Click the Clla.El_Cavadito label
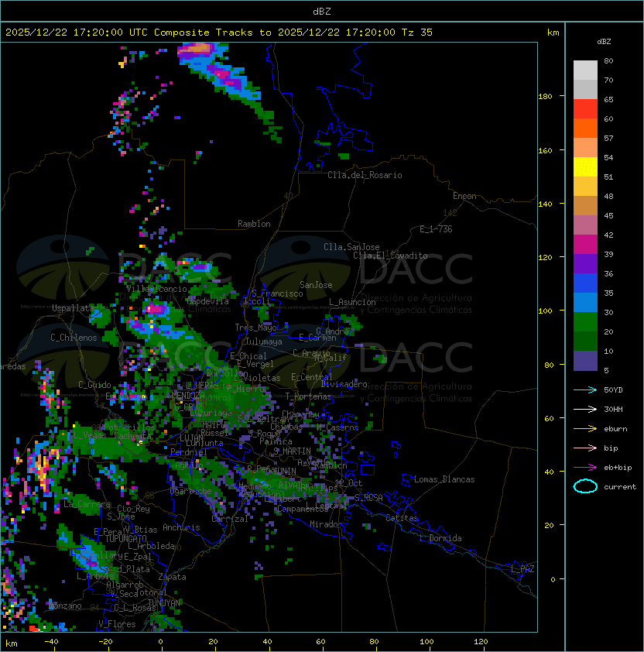 tap(390, 256)
